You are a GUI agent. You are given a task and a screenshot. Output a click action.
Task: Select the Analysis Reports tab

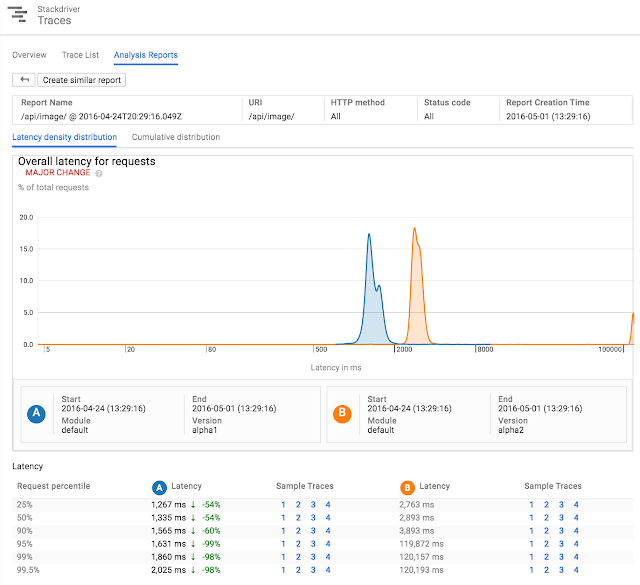tap(146, 55)
